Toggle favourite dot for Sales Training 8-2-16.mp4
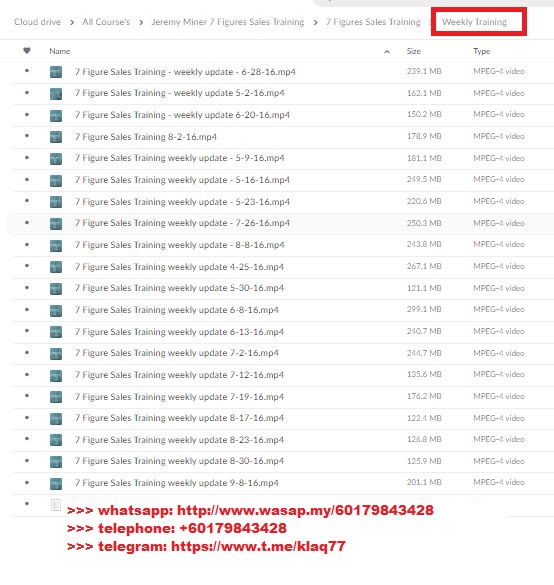Viewport: 554px width, 585px height. point(27,135)
